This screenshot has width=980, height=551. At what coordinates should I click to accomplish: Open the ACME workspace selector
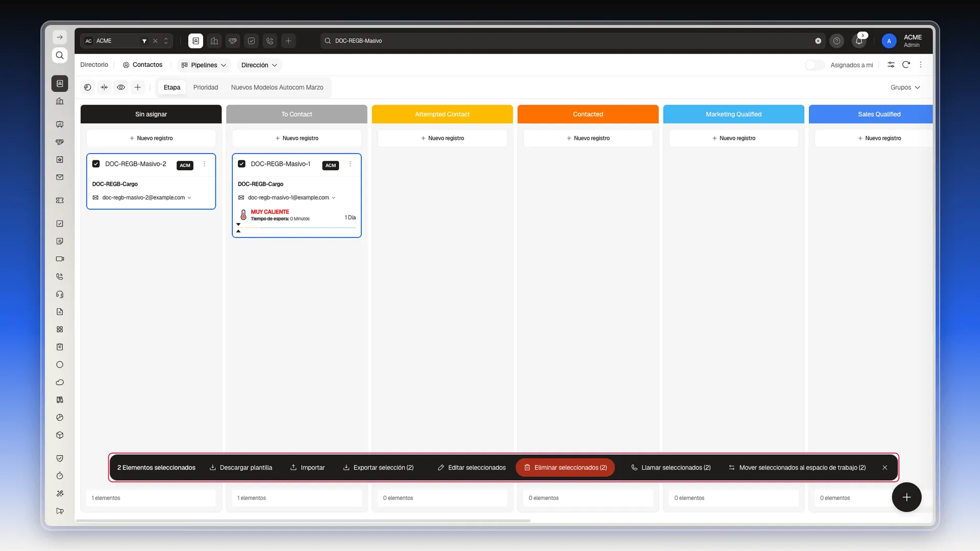pos(126,41)
